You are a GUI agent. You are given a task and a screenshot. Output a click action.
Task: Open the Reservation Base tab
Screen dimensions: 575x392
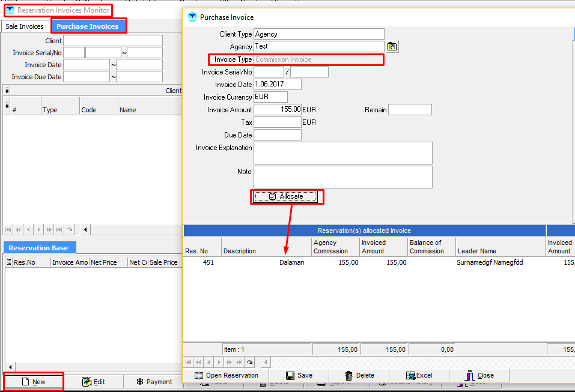38,248
